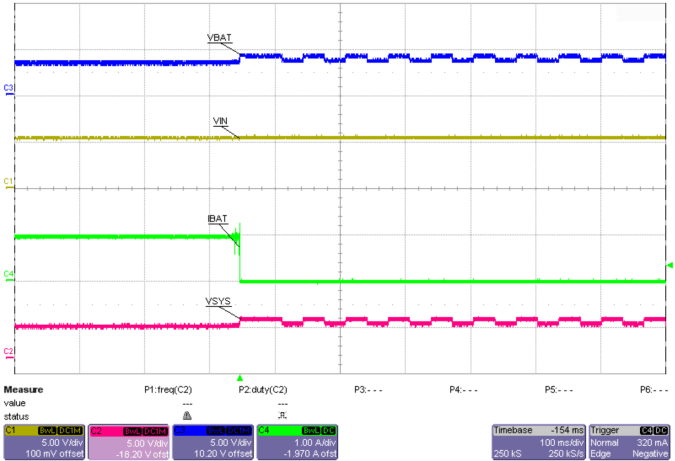
Task: Click the P2:duty(C2) measurement label
Action: [263, 390]
